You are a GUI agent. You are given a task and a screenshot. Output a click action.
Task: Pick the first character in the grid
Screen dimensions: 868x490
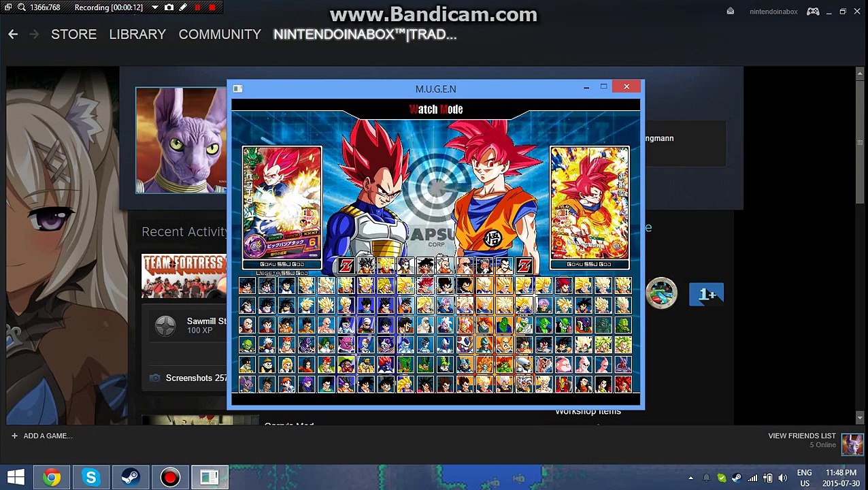point(247,286)
